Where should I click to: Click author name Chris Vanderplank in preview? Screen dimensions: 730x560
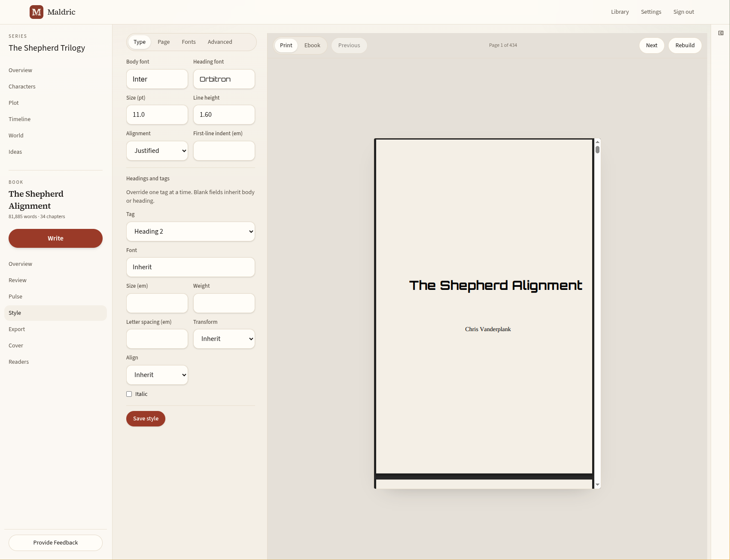[488, 329]
